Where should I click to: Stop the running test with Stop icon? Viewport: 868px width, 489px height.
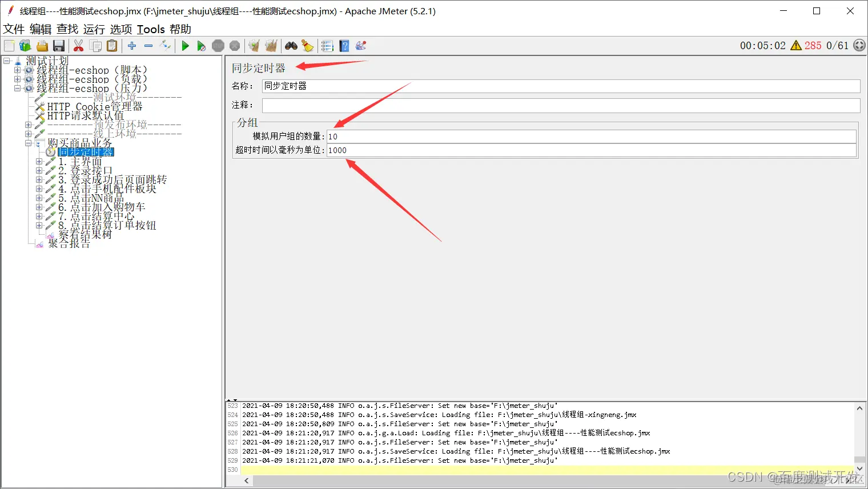tap(218, 46)
